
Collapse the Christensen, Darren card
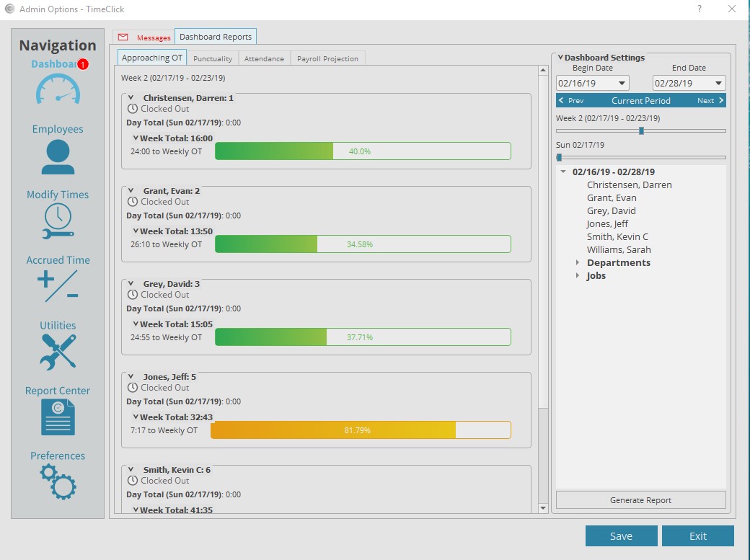(x=131, y=97)
